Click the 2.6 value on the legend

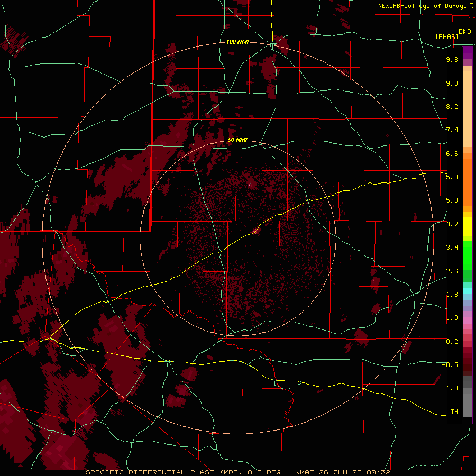point(452,271)
